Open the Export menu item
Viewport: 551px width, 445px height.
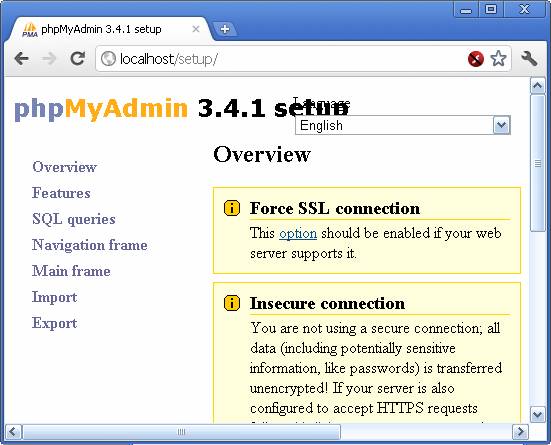[x=54, y=323]
